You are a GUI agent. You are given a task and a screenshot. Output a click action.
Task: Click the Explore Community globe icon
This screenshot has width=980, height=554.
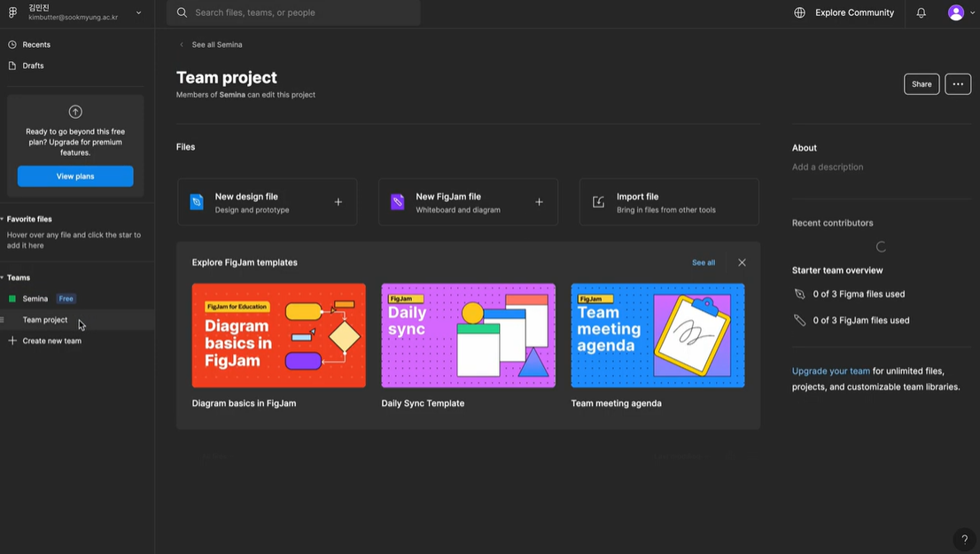[799, 12]
